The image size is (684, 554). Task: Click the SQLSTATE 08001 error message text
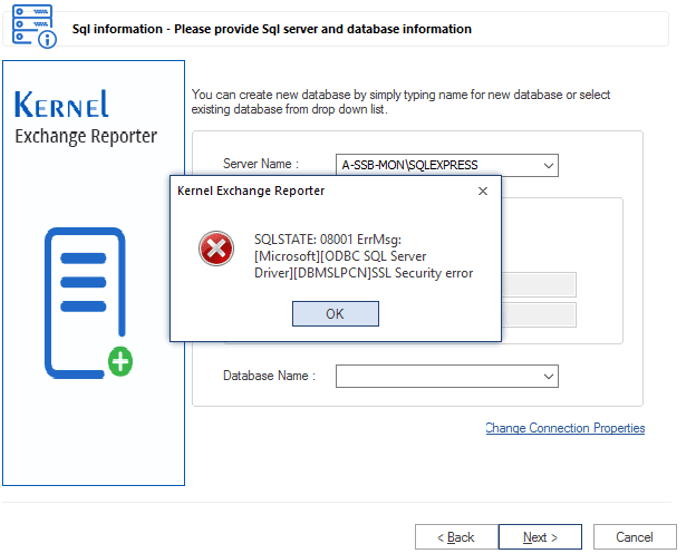coord(363,256)
